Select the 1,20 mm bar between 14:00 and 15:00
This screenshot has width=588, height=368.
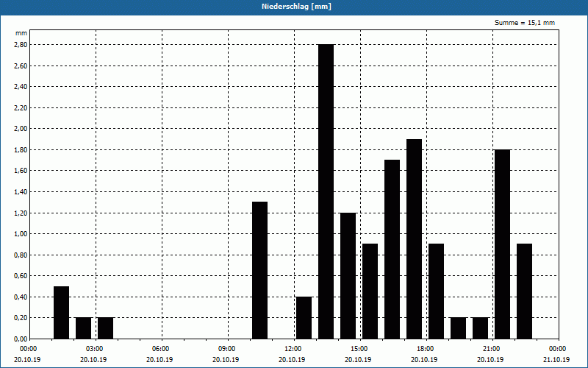click(x=348, y=275)
